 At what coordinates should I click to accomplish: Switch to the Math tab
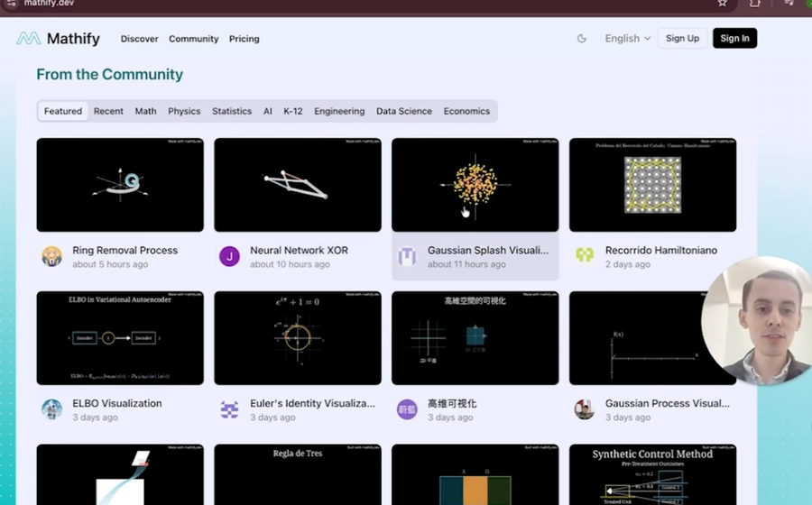[x=145, y=111]
